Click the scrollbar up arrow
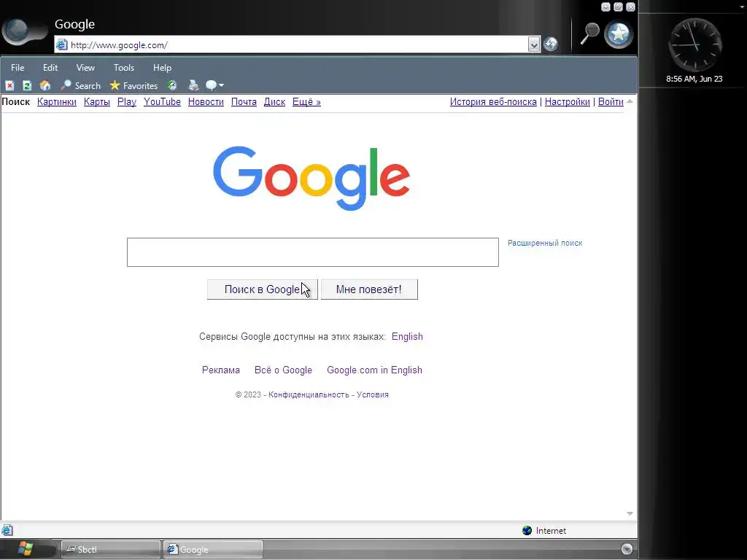Screen dimensions: 747x560 [630, 101]
